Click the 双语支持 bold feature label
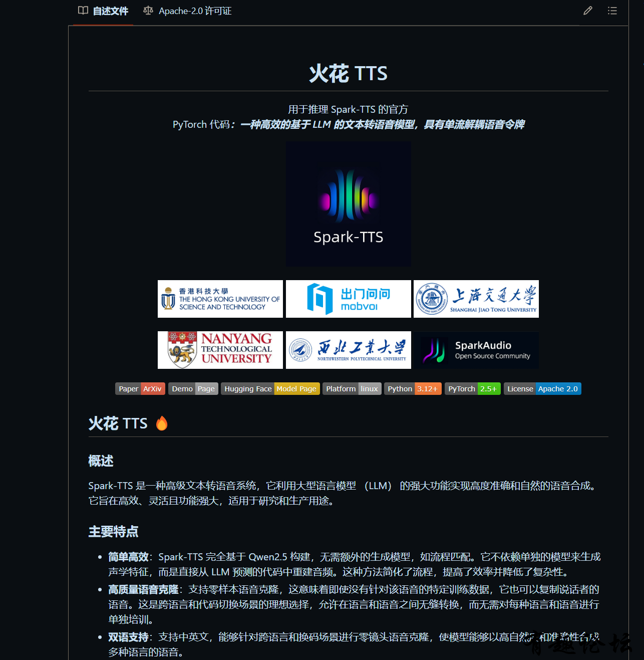Viewport: 644px width, 660px height. point(129,637)
